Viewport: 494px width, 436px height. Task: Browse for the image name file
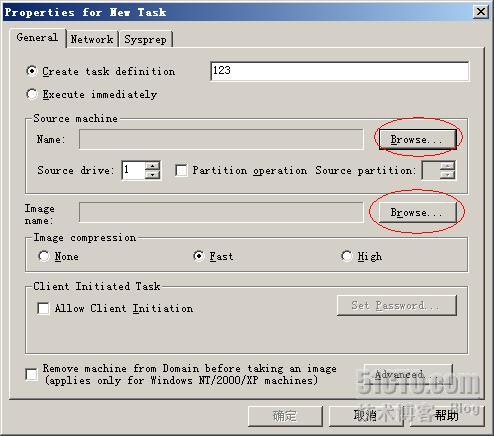click(418, 212)
